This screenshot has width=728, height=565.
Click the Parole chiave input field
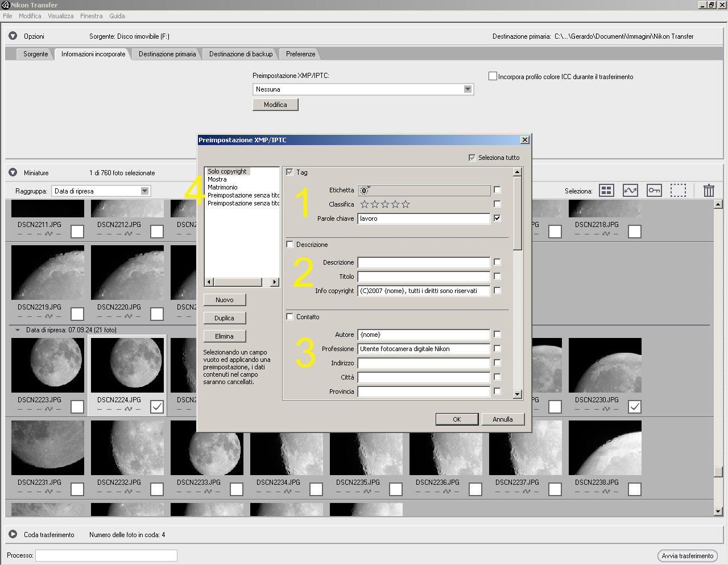424,218
